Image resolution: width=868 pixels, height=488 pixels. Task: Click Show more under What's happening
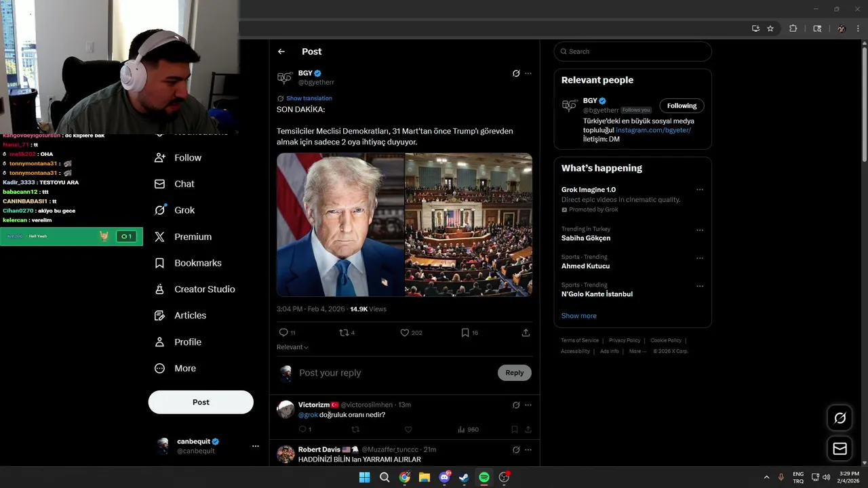coord(578,316)
